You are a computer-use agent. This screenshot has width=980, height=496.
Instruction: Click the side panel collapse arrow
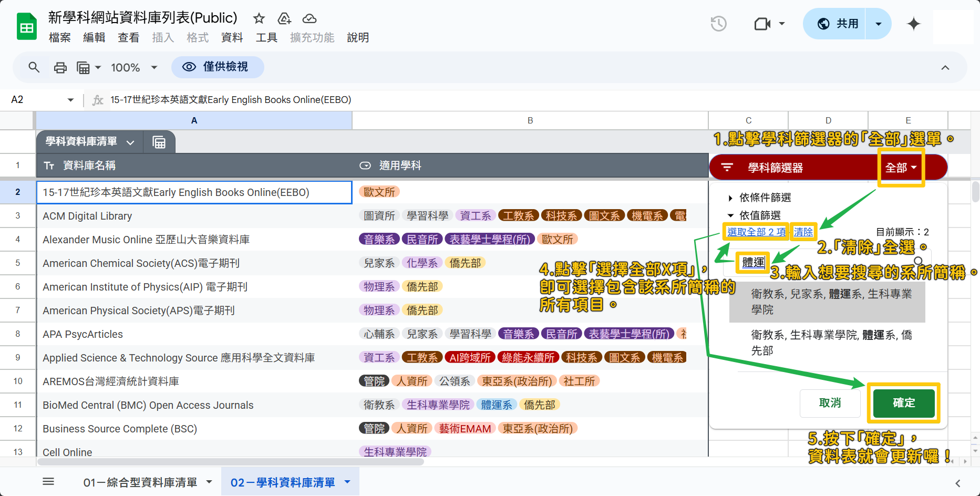coord(957,483)
